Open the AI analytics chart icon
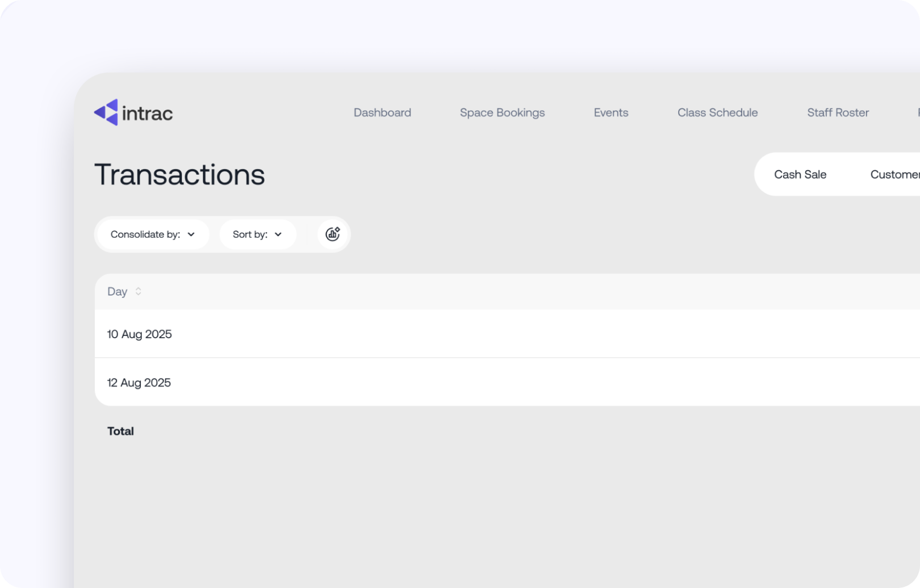Viewport: 920px width, 588px height. 332,234
